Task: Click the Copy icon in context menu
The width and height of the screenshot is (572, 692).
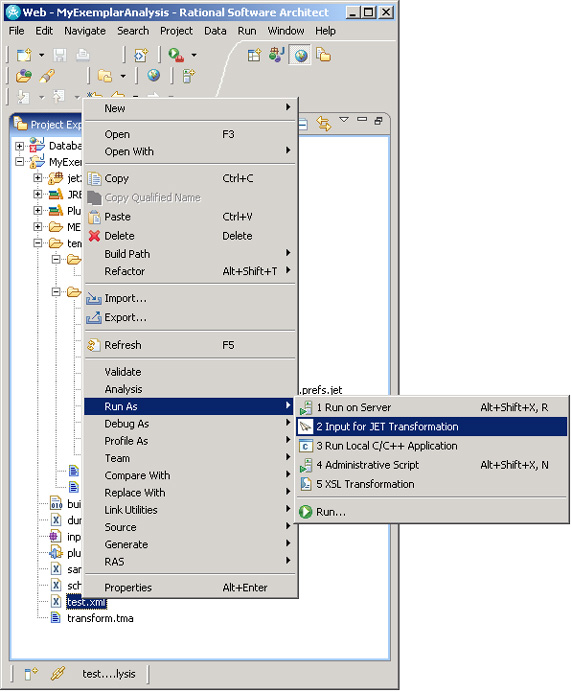Action: pyautogui.click(x=94, y=179)
